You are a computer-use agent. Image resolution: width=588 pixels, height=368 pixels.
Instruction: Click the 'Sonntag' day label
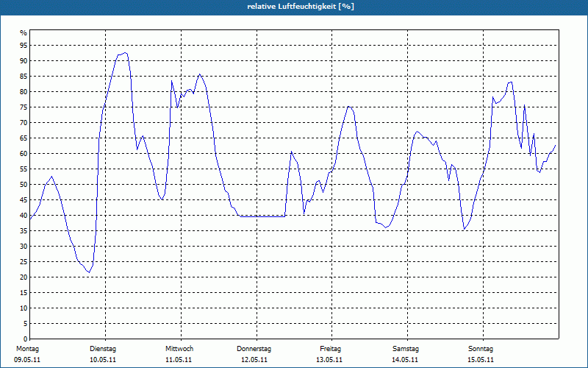pos(481,349)
